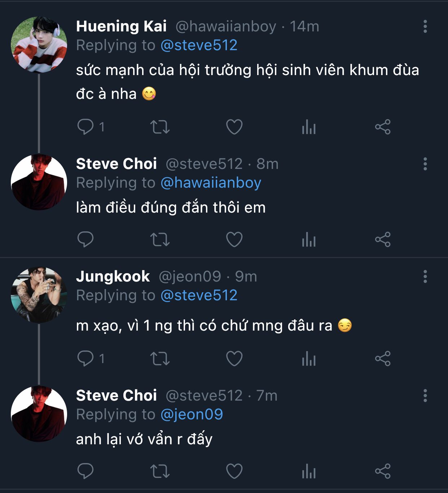Reply to Jungkook's tweet
Image resolution: width=448 pixels, height=493 pixels.
click(85, 359)
